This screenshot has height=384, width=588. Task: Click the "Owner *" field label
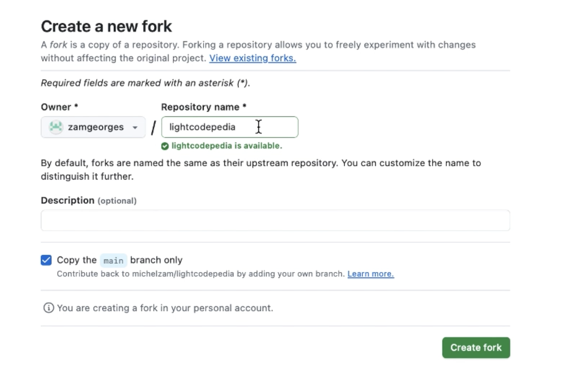point(59,107)
